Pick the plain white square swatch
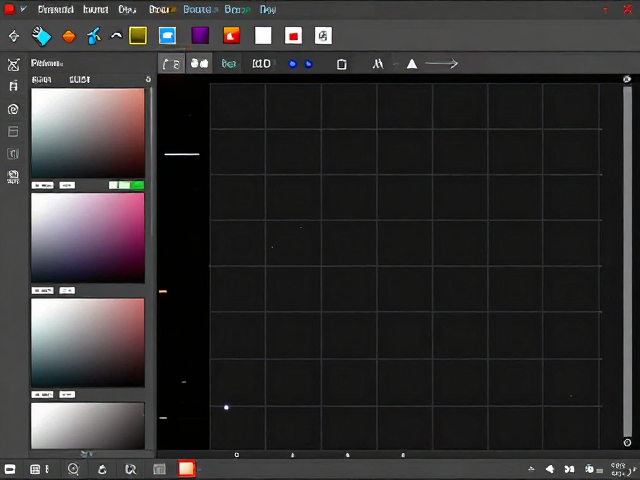Image resolution: width=640 pixels, height=480 pixels. click(x=263, y=36)
